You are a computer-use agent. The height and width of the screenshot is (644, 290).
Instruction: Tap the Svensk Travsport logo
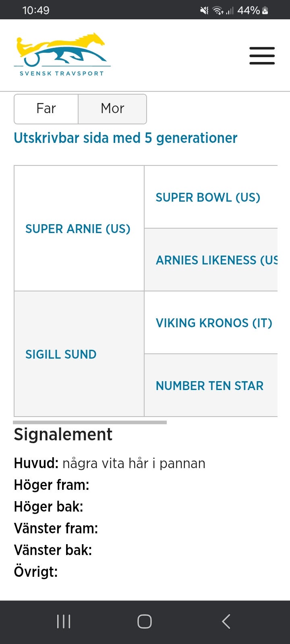tap(62, 54)
